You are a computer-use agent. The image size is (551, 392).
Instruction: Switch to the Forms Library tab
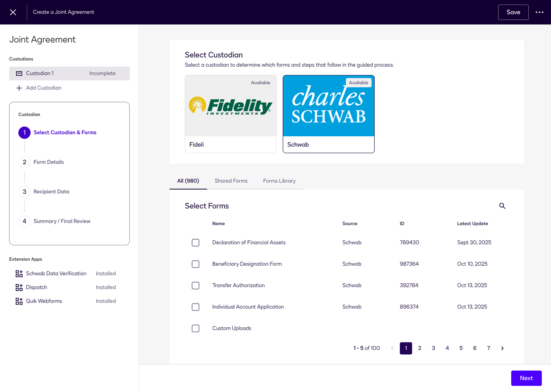click(279, 181)
